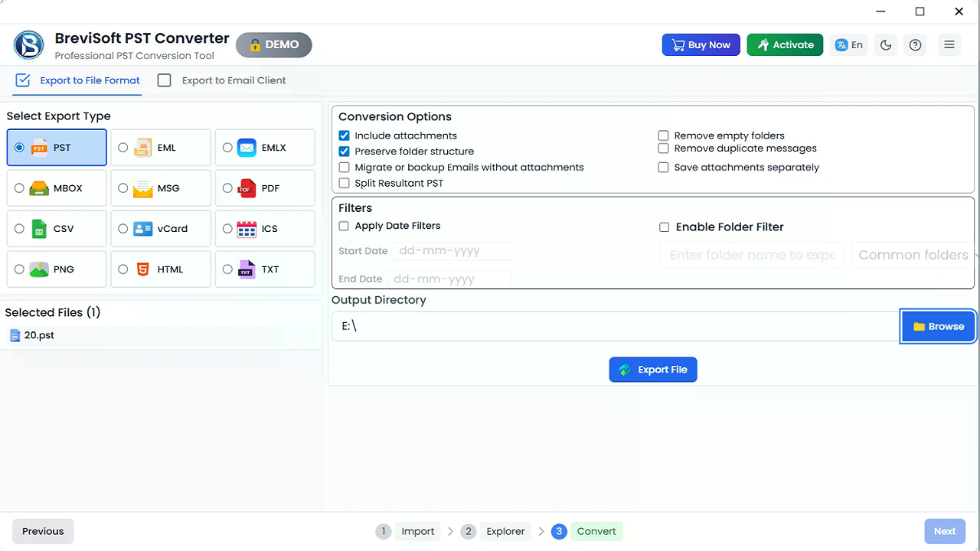Select the TXT radio button
This screenshot has width=980, height=551.
tap(227, 269)
